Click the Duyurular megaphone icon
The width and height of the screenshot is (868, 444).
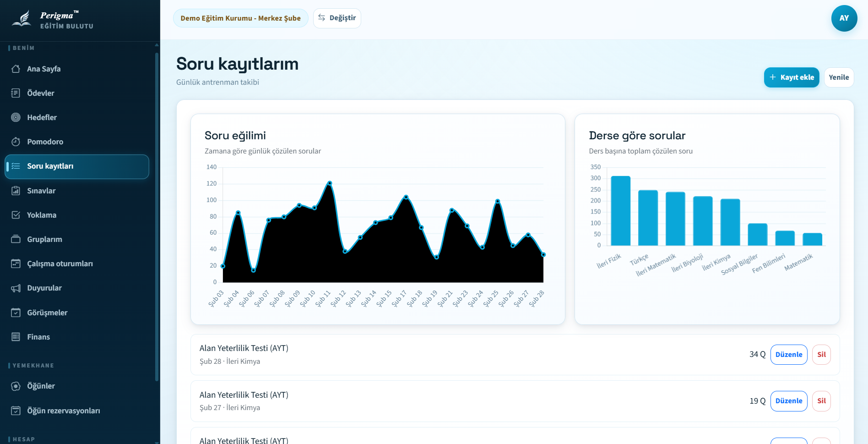point(16,288)
